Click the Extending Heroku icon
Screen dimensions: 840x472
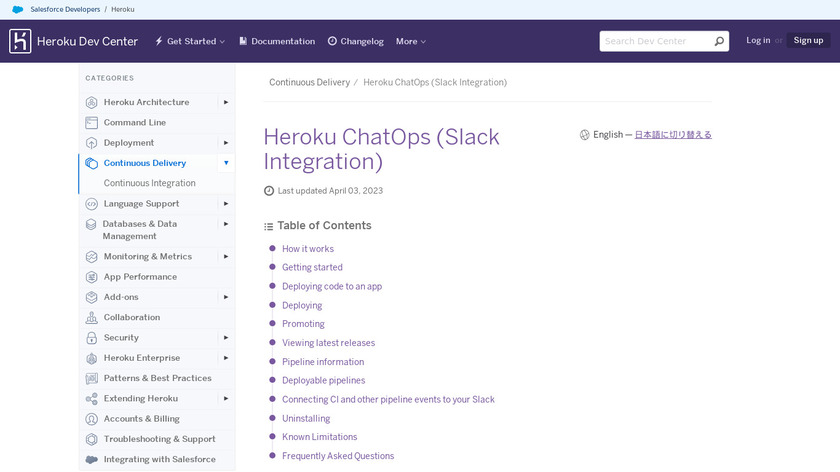[x=92, y=399]
